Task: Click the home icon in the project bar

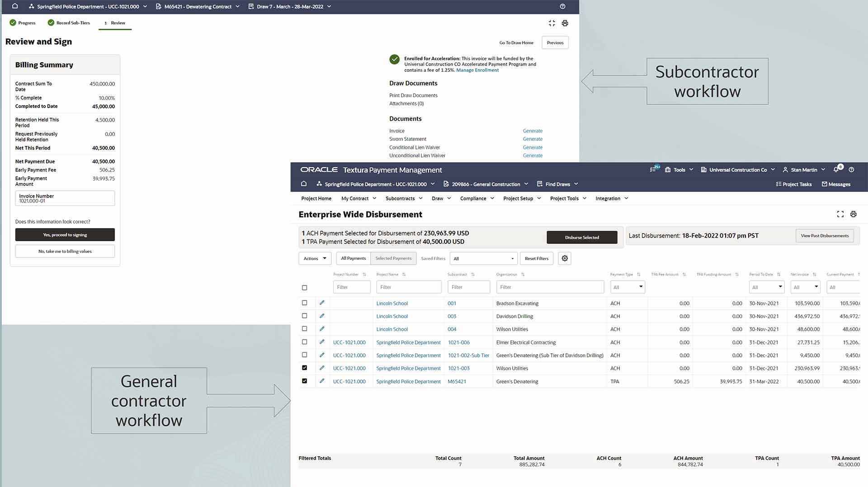Action: pyautogui.click(x=304, y=184)
